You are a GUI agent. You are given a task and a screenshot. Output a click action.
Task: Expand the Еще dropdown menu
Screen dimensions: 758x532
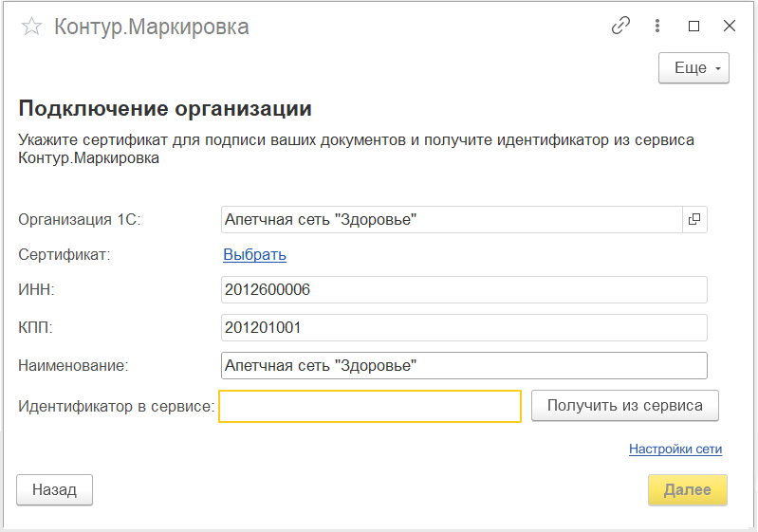pos(693,68)
